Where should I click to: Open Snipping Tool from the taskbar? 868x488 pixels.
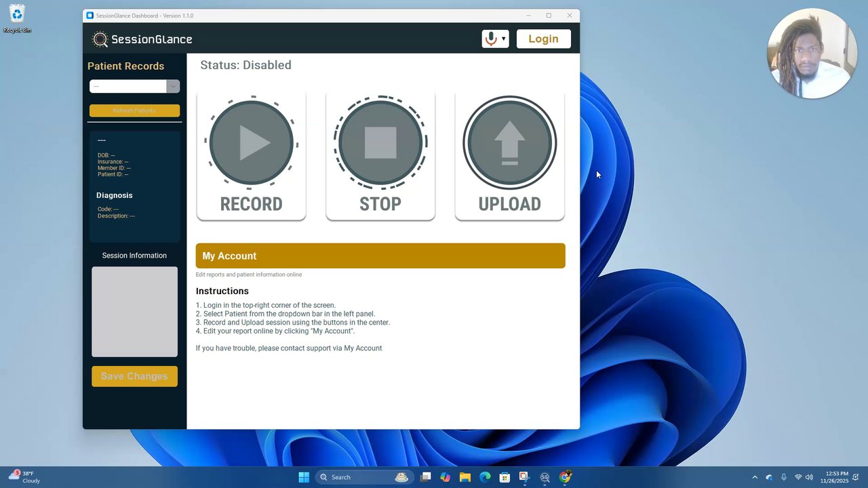coord(524,477)
